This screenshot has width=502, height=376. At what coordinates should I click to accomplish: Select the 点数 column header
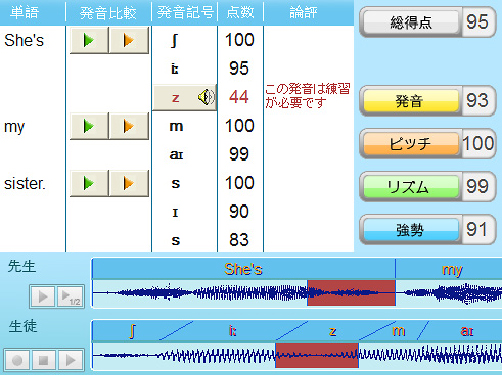point(240,13)
